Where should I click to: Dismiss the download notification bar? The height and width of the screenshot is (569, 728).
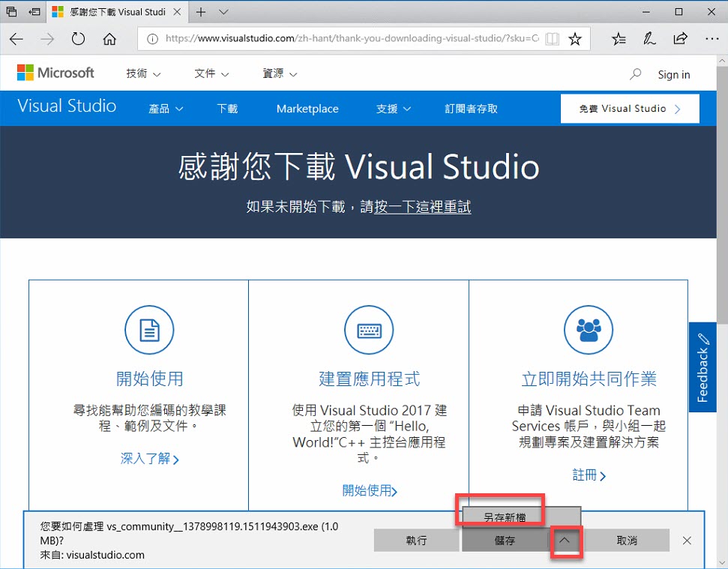point(688,541)
